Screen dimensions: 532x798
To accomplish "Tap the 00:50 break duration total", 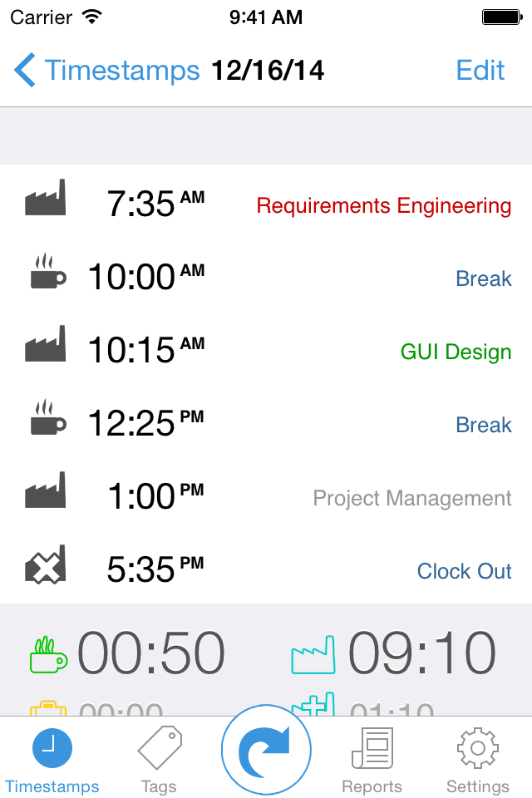I will point(151,653).
